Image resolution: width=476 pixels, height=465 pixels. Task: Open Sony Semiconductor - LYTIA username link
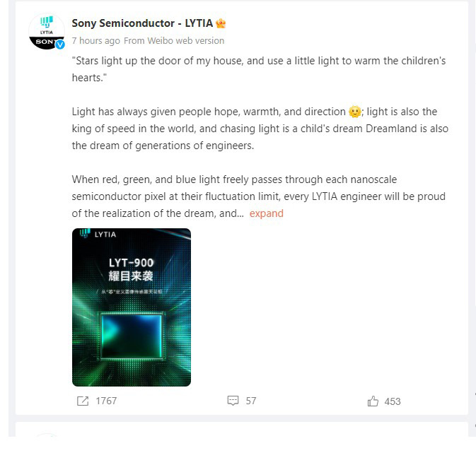(142, 23)
